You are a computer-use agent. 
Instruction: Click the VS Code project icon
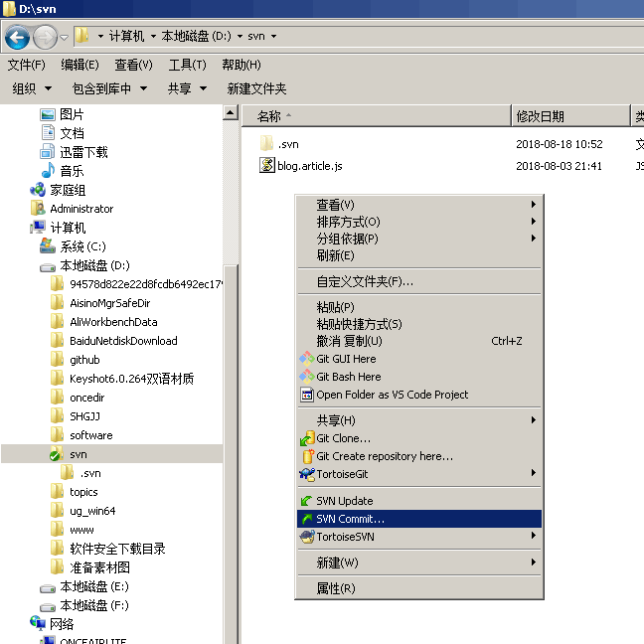pyautogui.click(x=307, y=395)
